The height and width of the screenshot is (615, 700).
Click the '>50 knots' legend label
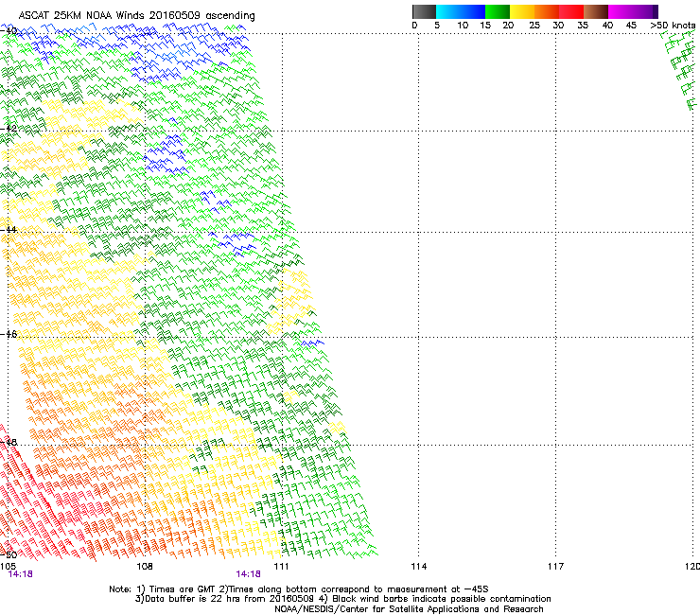[x=673, y=26]
